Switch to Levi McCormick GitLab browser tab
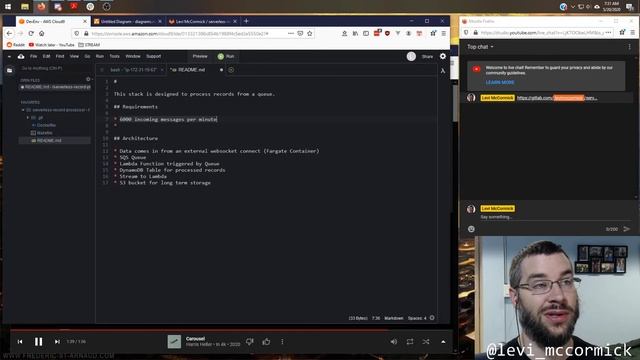The image size is (640, 360). coord(202,21)
